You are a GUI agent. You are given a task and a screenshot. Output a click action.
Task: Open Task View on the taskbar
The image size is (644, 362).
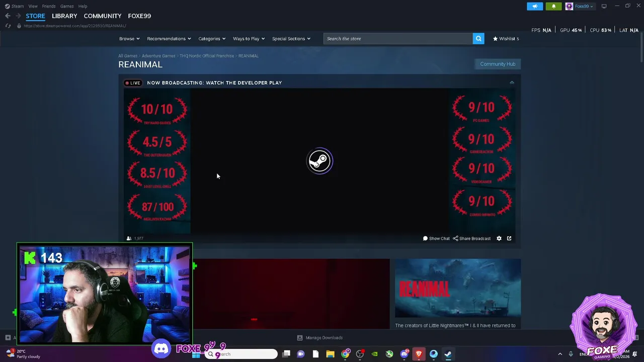tap(286, 354)
